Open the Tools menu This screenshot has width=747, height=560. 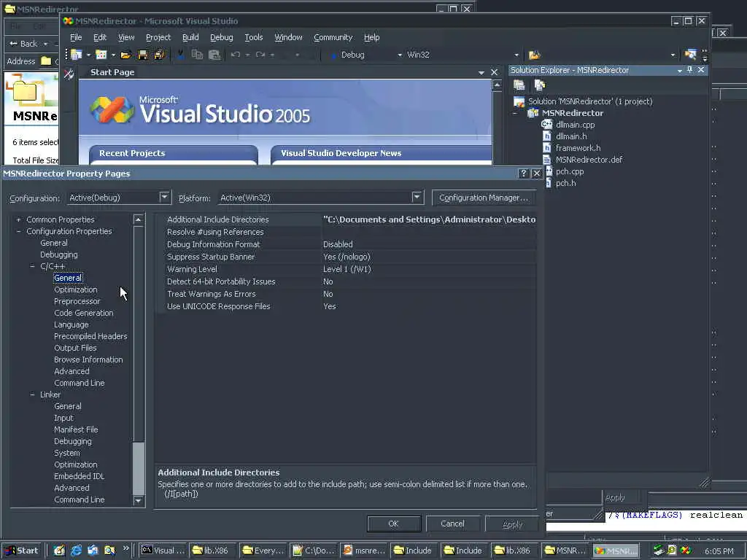[253, 37]
